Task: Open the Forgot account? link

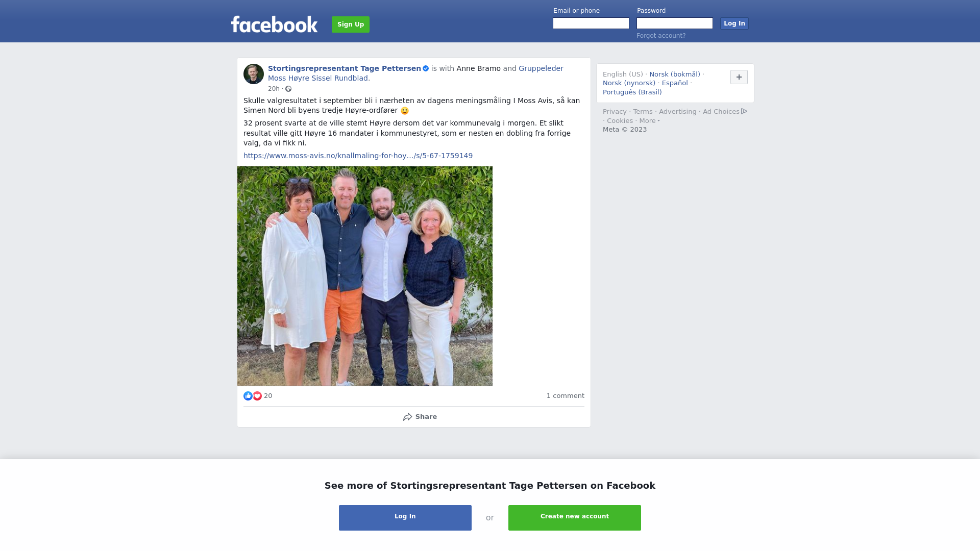Action: coord(661,36)
